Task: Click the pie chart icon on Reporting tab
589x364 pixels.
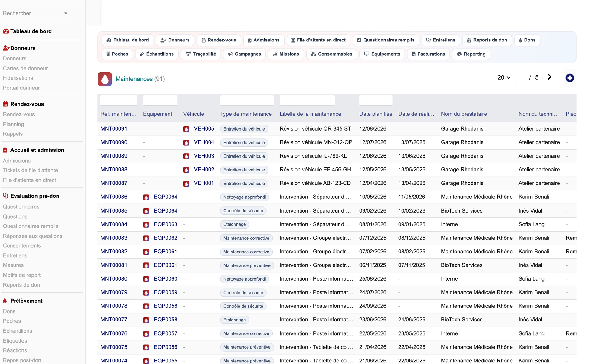Action: point(459,54)
